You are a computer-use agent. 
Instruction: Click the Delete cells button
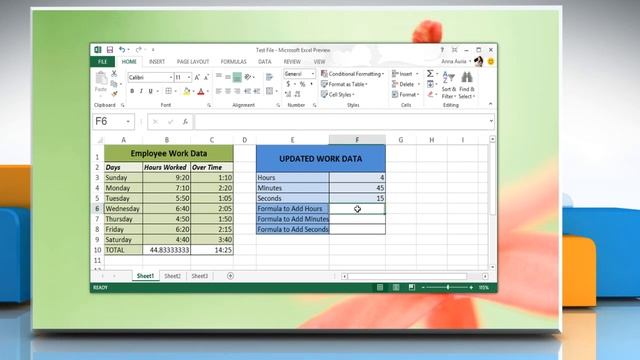[x=406, y=84]
